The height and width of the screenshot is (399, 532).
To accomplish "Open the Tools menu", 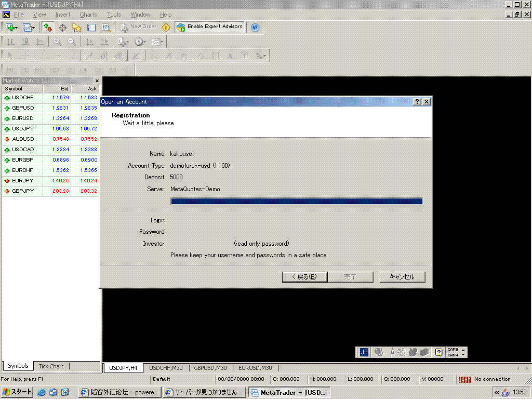I will [x=114, y=15].
